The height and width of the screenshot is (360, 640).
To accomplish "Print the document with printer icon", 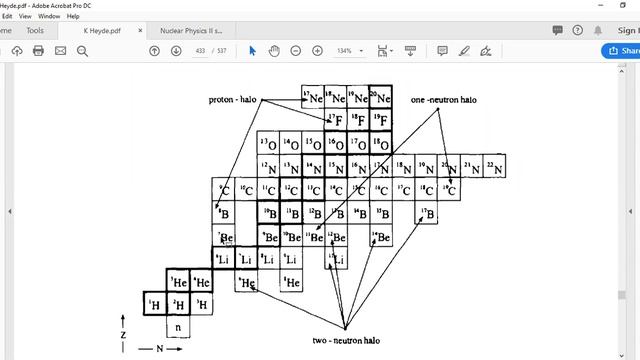I will point(38,51).
